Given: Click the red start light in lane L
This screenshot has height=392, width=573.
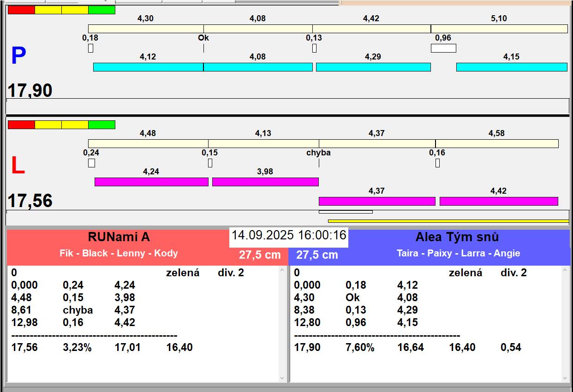Looking at the screenshot, I should click(21, 125).
